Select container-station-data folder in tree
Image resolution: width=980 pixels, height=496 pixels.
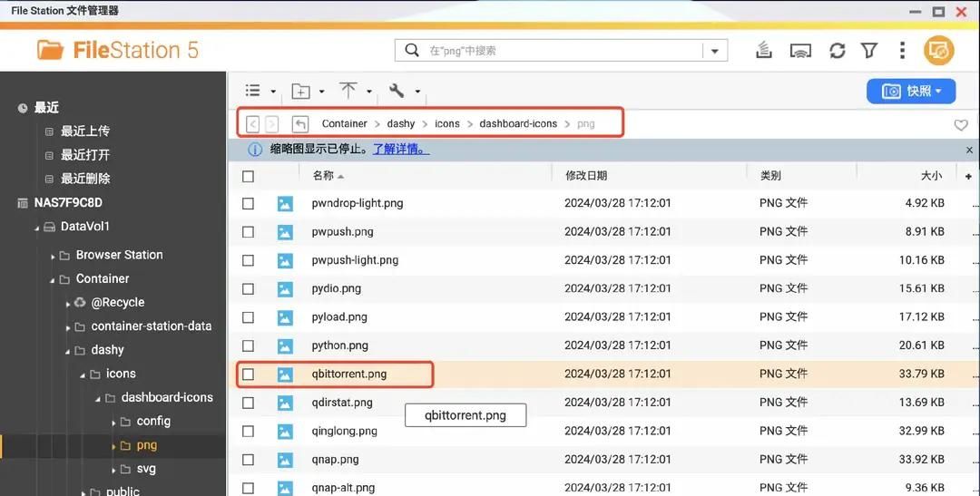(152, 326)
